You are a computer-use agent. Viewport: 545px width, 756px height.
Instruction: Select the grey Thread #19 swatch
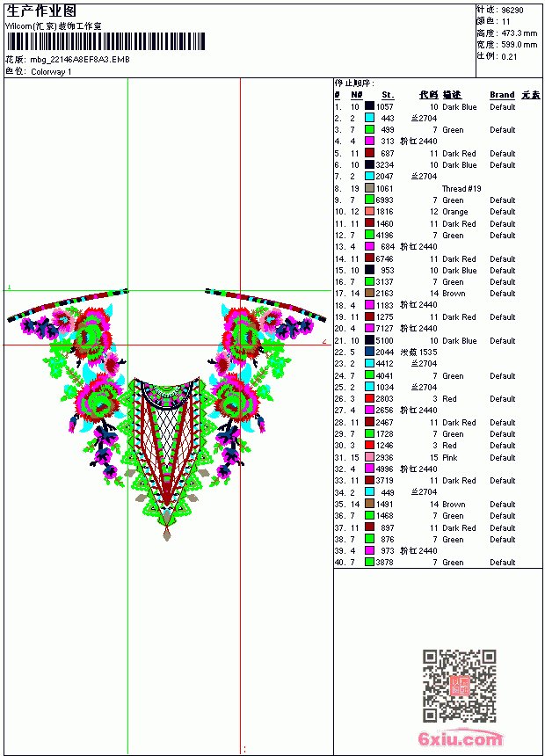(x=369, y=188)
